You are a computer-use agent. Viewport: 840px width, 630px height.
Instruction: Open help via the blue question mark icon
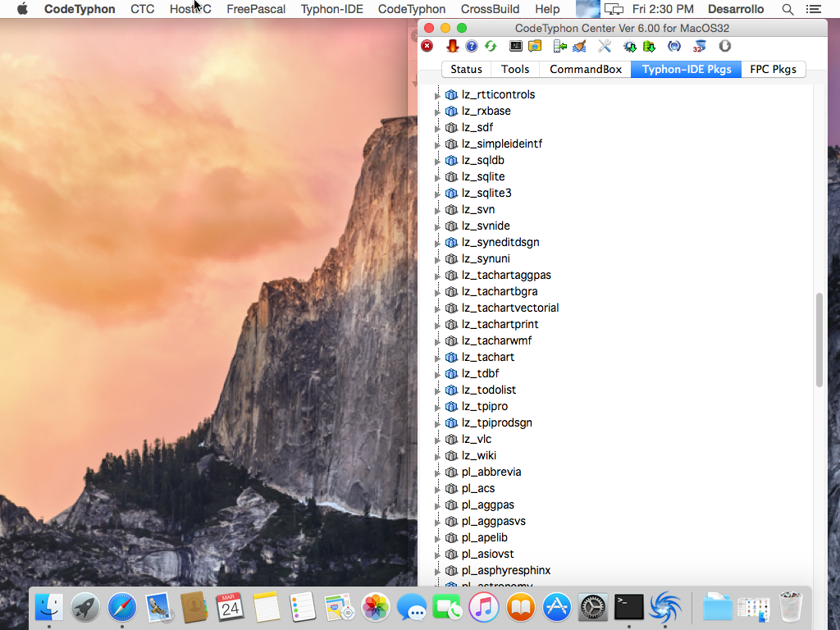pyautogui.click(x=472, y=47)
